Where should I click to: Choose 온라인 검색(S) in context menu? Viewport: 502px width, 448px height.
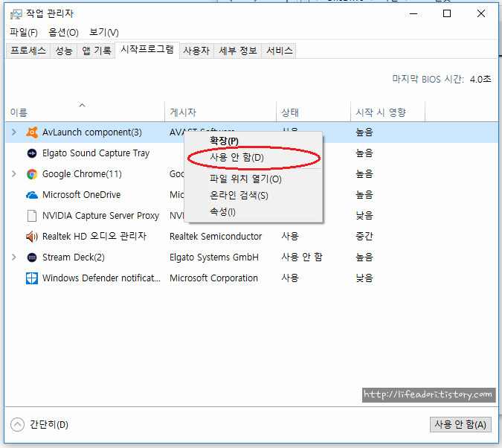254,195
